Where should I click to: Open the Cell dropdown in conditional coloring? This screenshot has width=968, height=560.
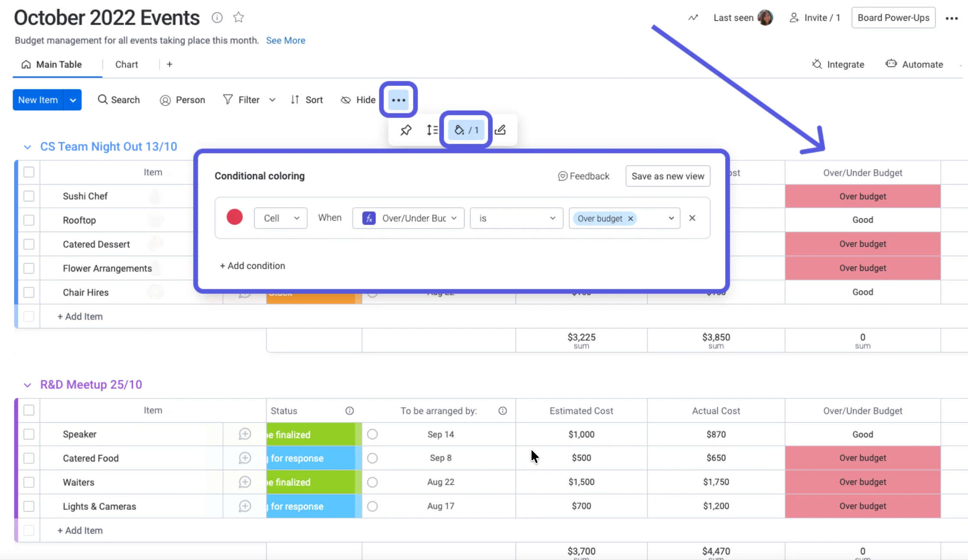[x=280, y=218]
